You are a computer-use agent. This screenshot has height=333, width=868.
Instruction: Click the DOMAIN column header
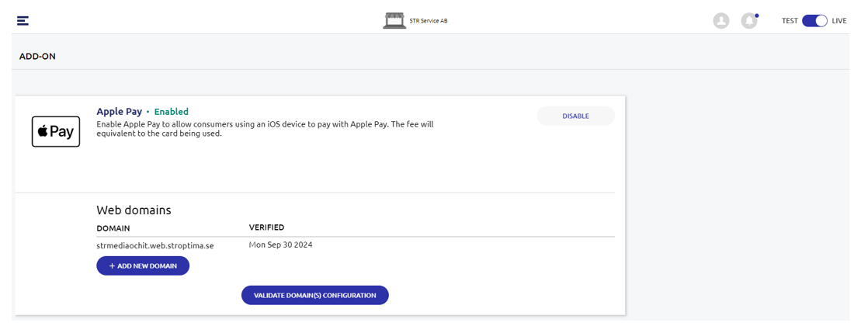[113, 228]
